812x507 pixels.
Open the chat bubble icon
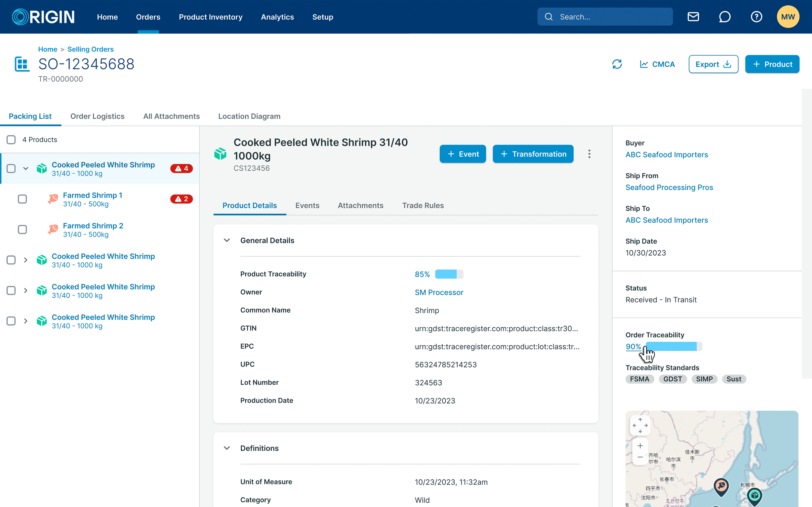[725, 17]
